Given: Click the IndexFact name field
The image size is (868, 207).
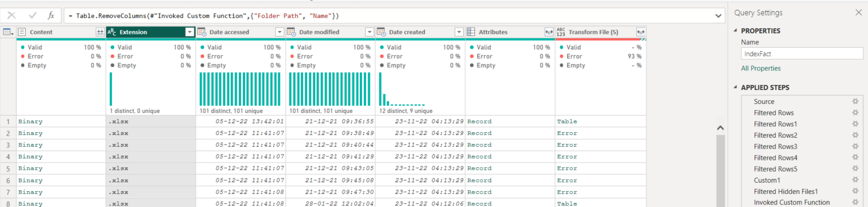Looking at the screenshot, I should (x=802, y=53).
